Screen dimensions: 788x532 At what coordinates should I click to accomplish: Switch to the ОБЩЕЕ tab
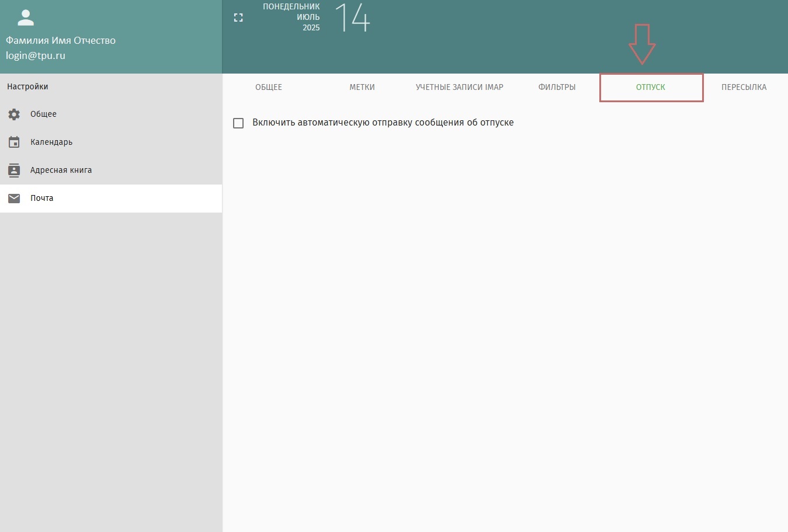(x=269, y=87)
